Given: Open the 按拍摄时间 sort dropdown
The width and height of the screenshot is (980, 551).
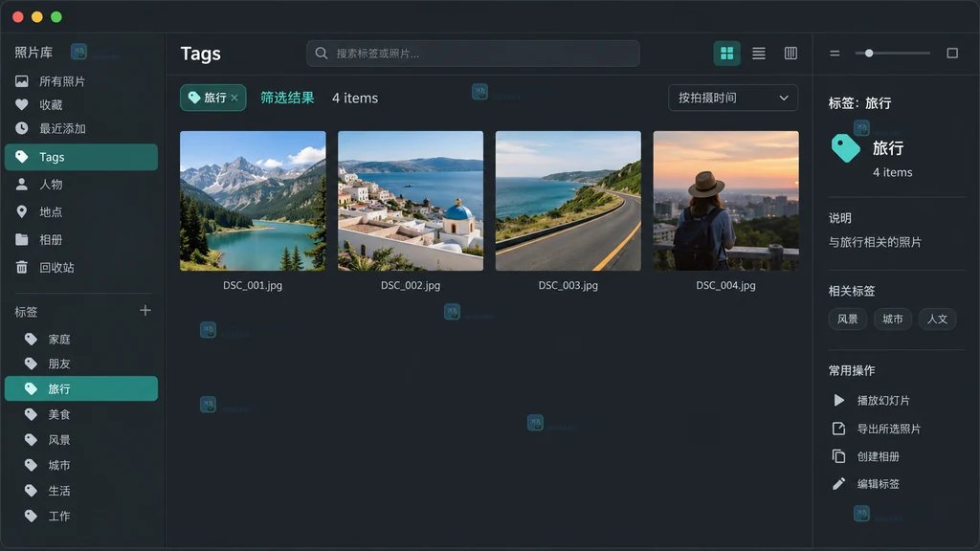Looking at the screenshot, I should coord(733,99).
